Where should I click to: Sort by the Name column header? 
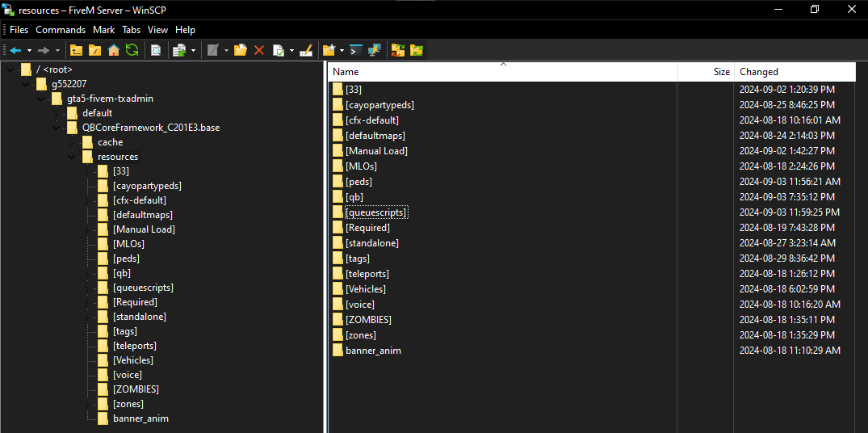coord(503,72)
